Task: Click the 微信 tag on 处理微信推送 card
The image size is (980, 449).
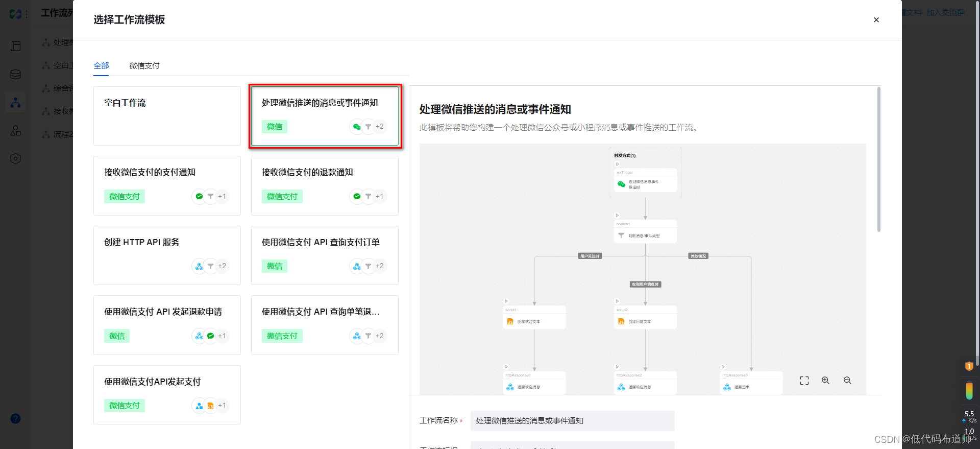Action: coord(275,127)
